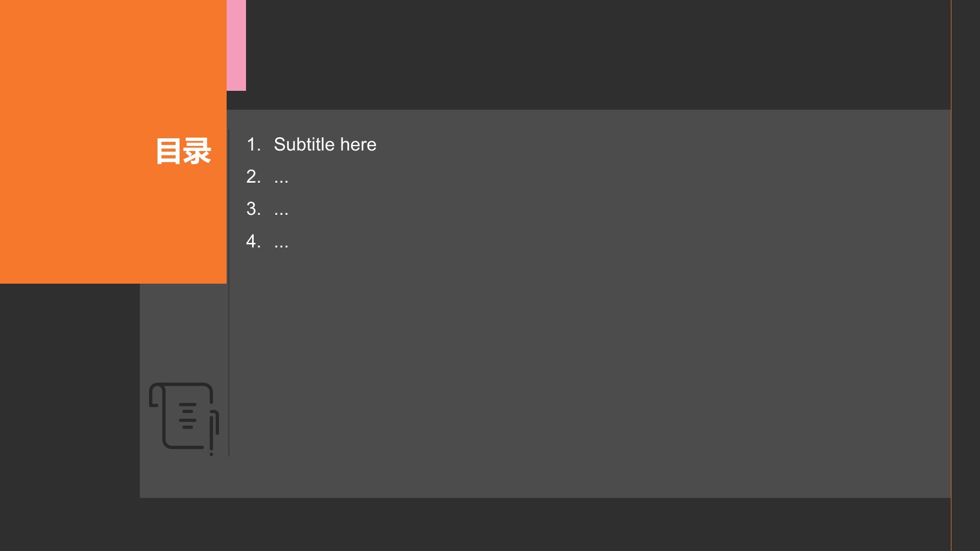Click the ellipsis of list item 3
This screenshot has width=980, height=551.
tap(281, 210)
